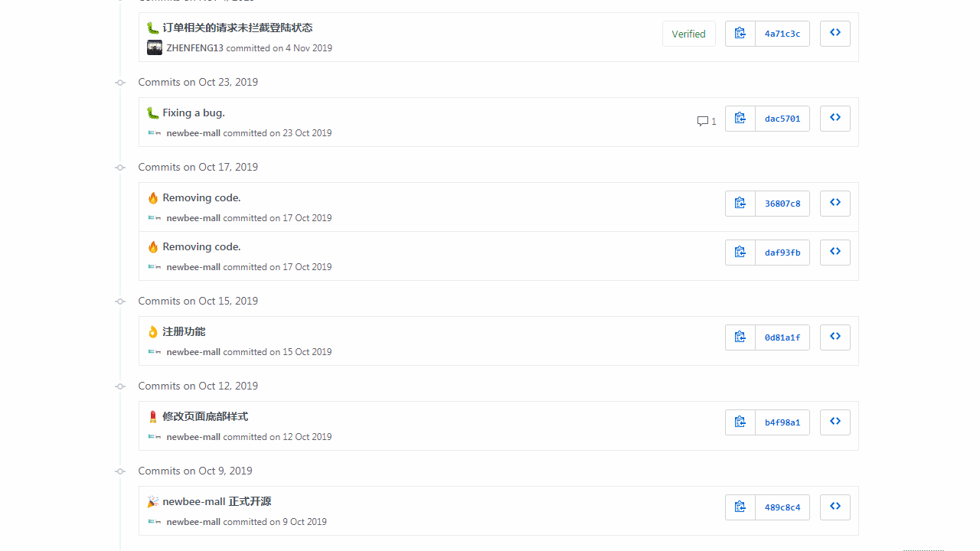This screenshot has width=980, height=551.
Task: Click the "4 Nov 2019" commit date
Action: click(x=309, y=48)
